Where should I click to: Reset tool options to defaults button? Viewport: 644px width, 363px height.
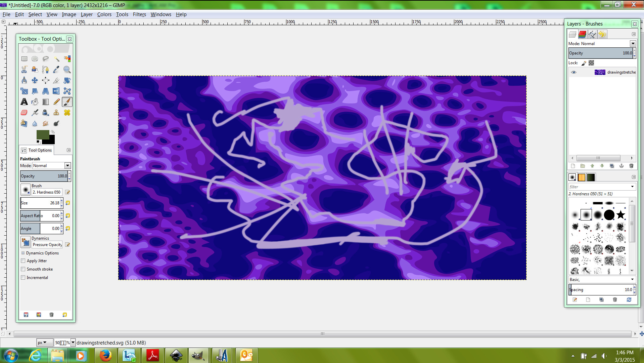click(64, 315)
